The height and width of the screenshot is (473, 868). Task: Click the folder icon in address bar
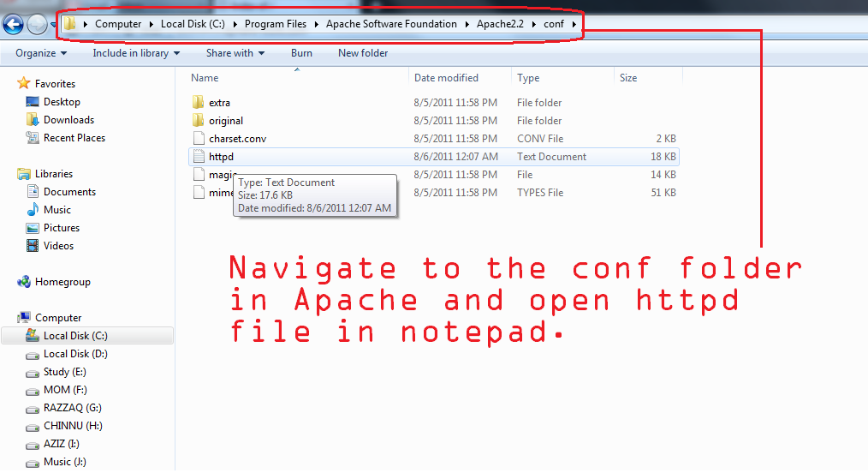coord(69,24)
